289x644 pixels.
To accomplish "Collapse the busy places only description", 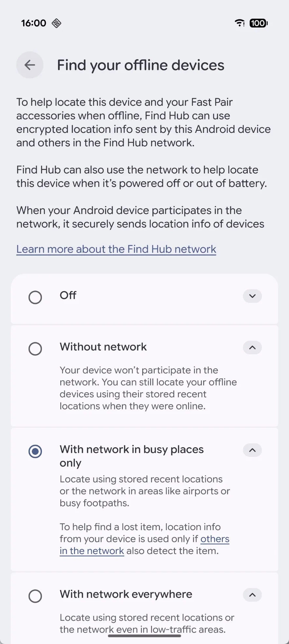I will point(252,450).
